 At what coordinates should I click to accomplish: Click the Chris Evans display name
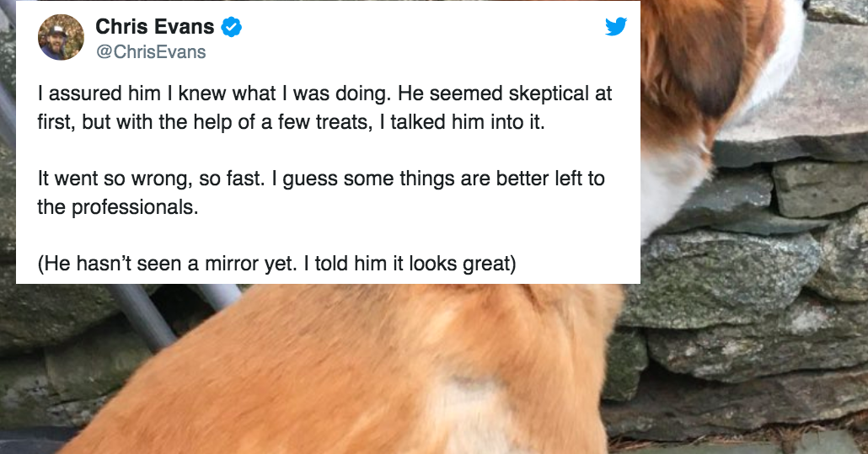(x=154, y=28)
